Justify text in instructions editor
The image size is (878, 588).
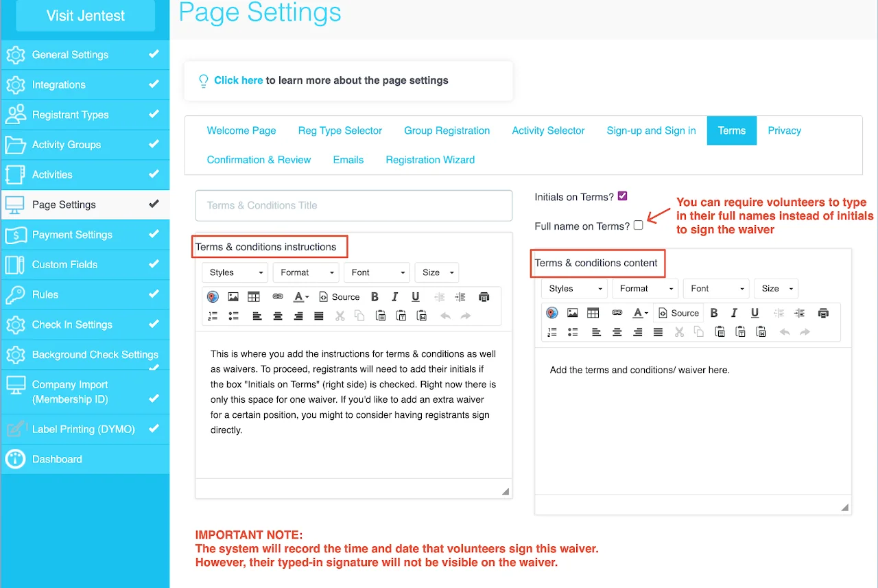click(319, 316)
